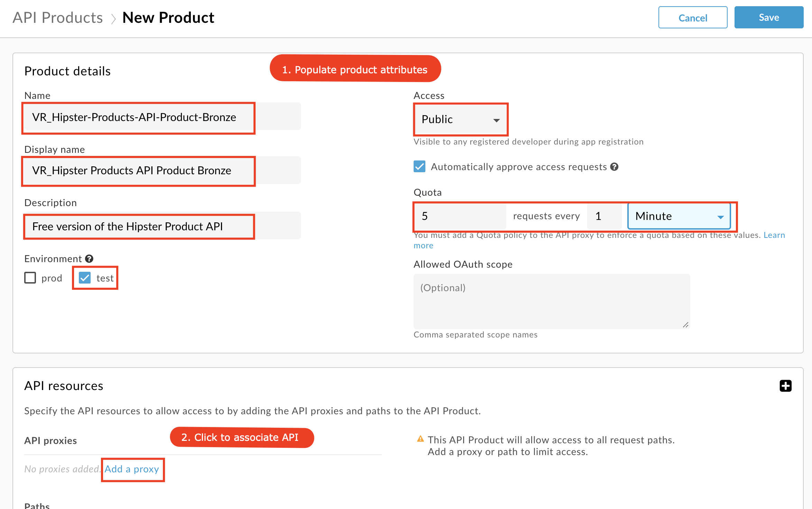Click the plus icon in API resources
Screen dimensions: 812x509
(785, 386)
